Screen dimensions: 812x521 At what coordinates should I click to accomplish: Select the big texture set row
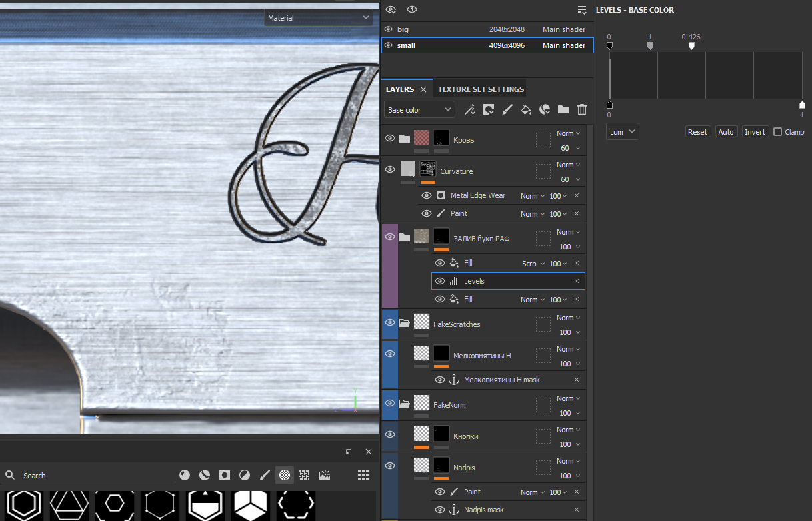coord(487,29)
